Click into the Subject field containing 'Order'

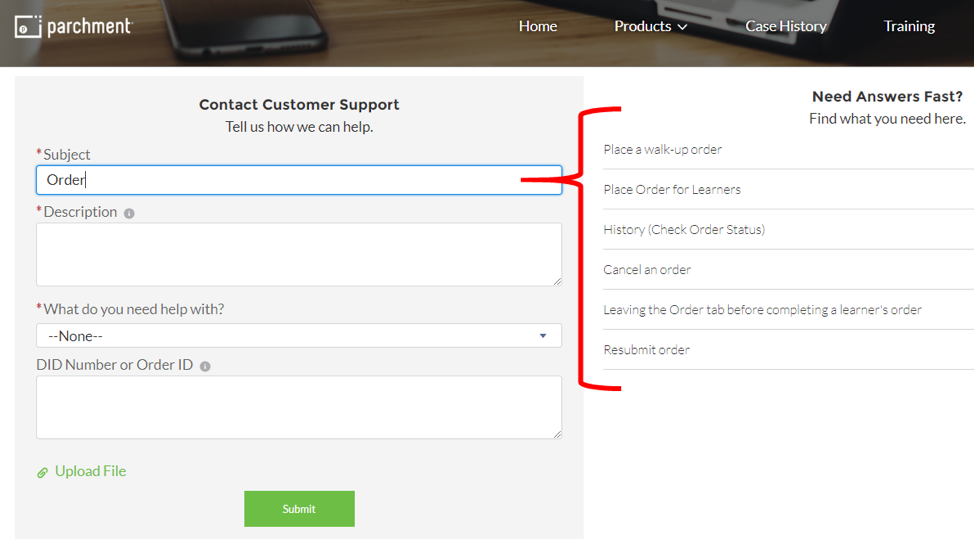pyautogui.click(x=298, y=180)
